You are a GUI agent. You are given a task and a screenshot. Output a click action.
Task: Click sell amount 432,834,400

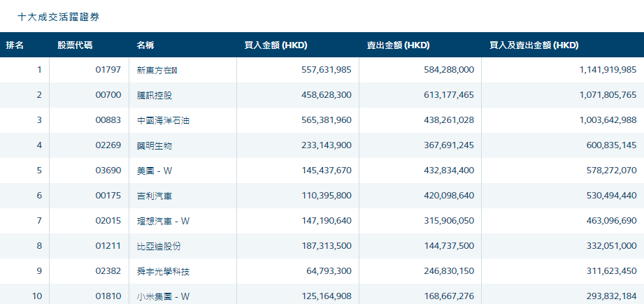coord(449,171)
